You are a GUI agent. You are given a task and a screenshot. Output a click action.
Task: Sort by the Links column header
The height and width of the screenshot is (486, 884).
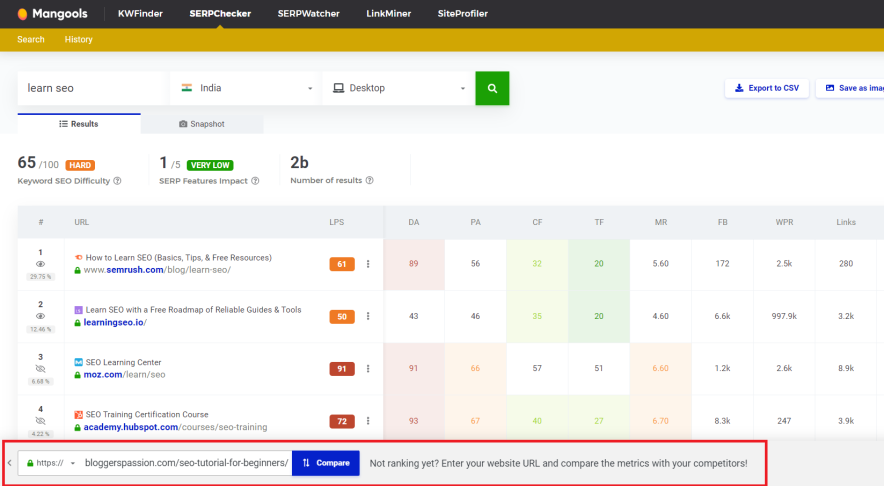pos(846,222)
